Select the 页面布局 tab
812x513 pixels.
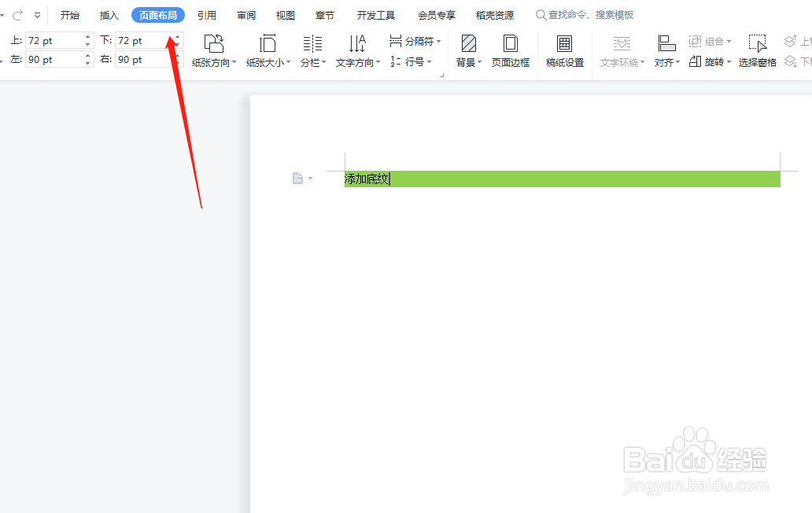[x=158, y=15]
